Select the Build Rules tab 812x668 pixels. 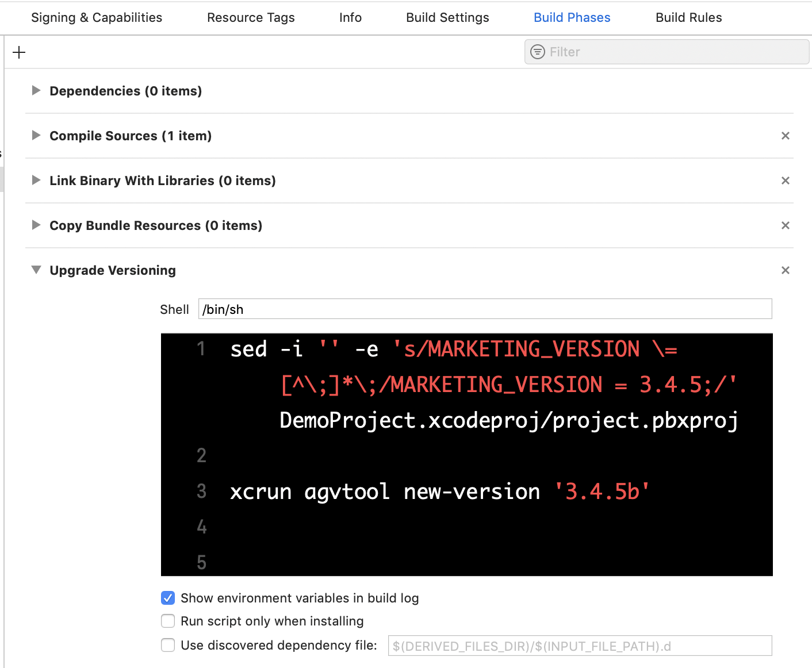(688, 17)
